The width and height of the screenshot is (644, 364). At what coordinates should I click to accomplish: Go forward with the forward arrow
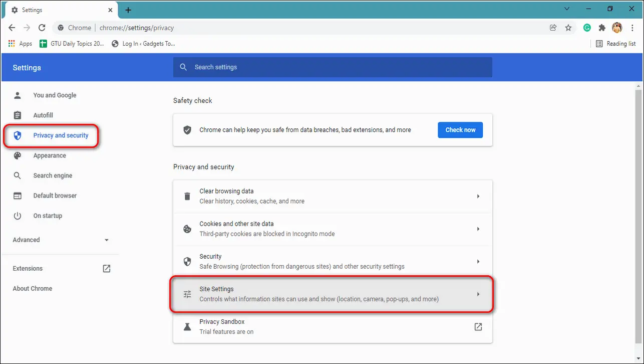coord(27,28)
